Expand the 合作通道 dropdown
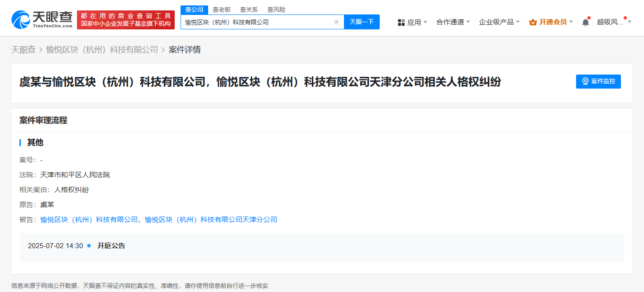The height and width of the screenshot is (292, 644). 453,22
